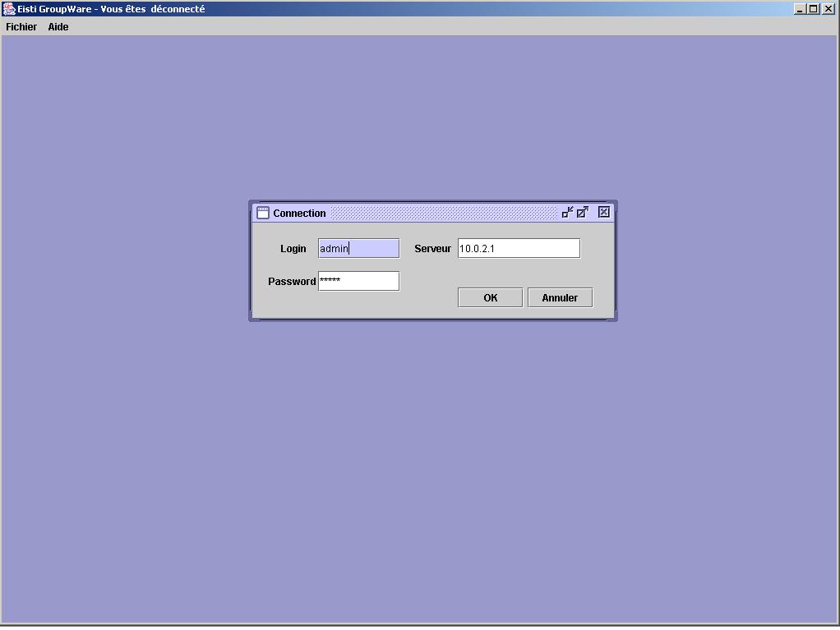The width and height of the screenshot is (840, 630).
Task: Iconify the Connection dialog
Action: 567,212
